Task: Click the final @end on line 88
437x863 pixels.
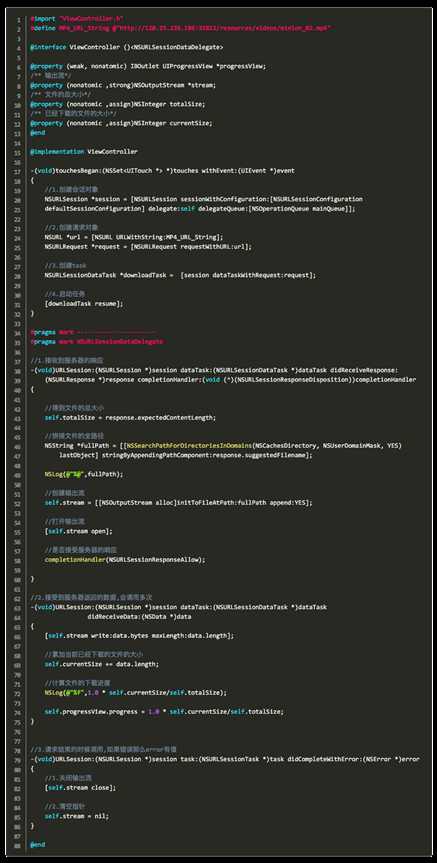Action: [x=38, y=844]
